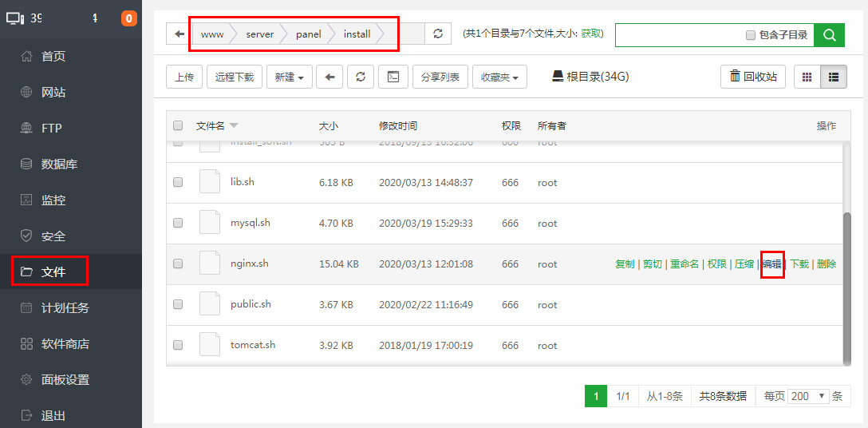This screenshot has width=868, height=428.
Task: Go to 软件商店 in the sidebar
Action: tap(65, 344)
